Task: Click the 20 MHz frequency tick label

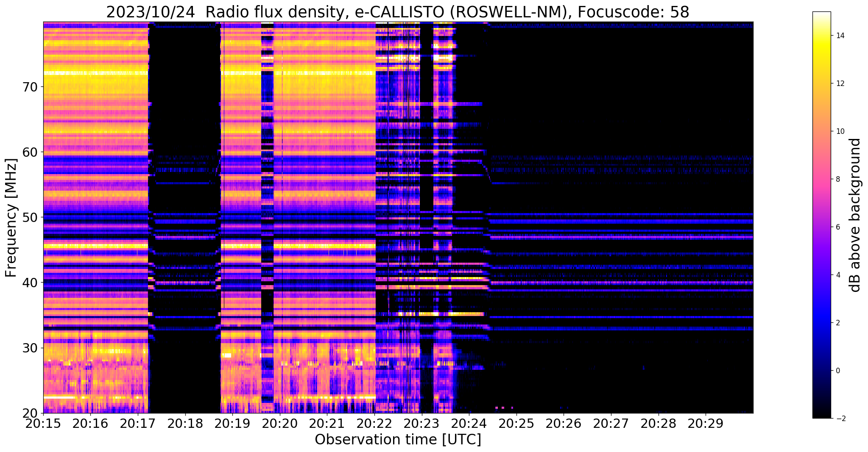Action: (29, 413)
